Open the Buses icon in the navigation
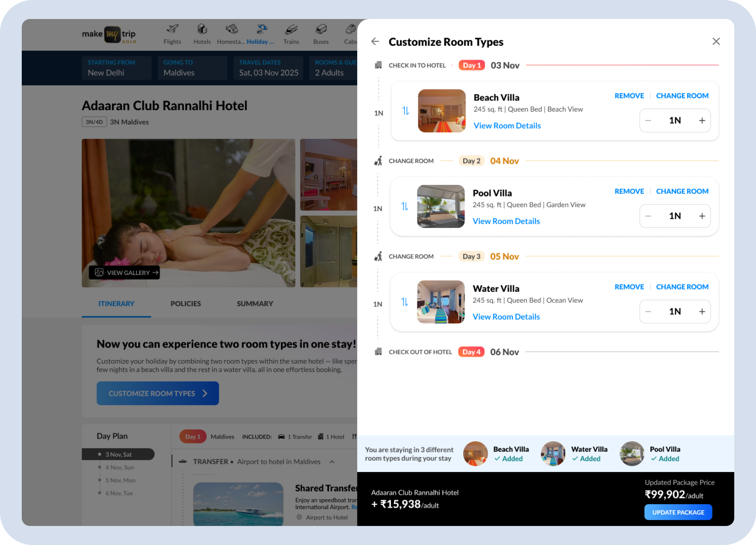 (321, 29)
